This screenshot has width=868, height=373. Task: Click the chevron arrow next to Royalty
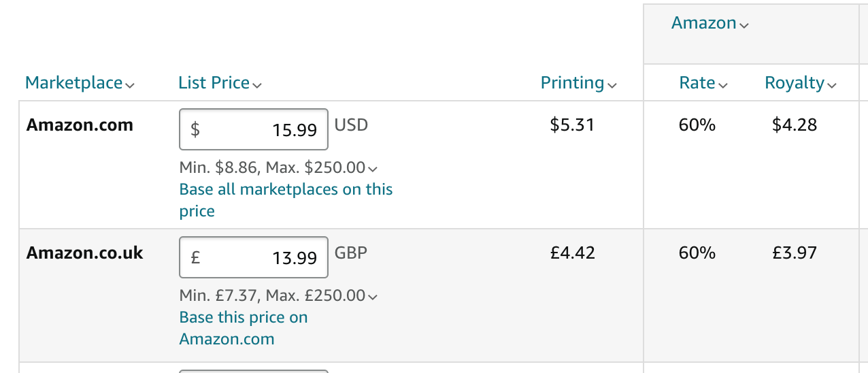pos(832,85)
